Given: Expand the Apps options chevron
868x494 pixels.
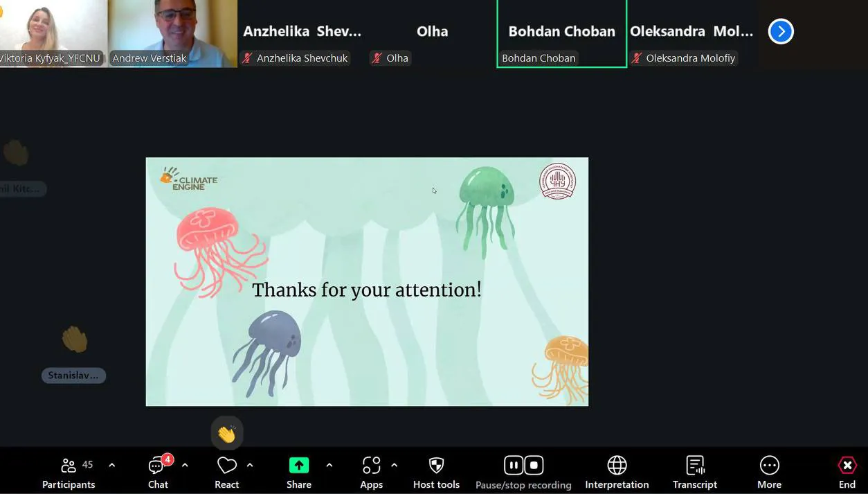Looking at the screenshot, I should 394,465.
